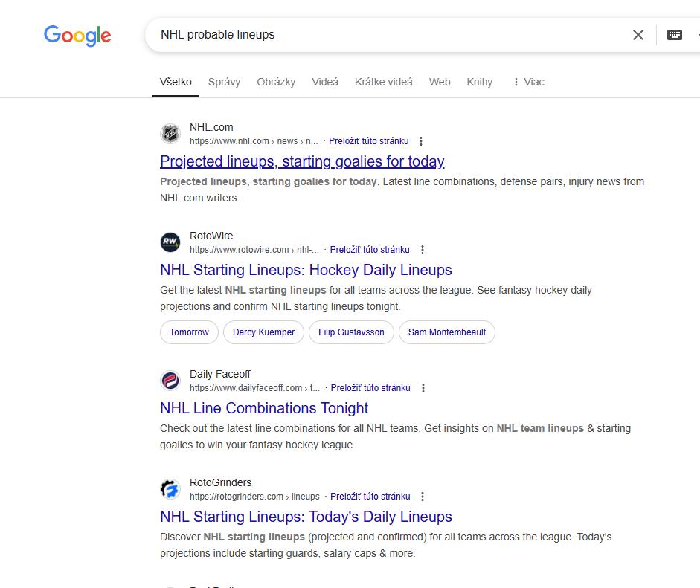Click the www.rotowire.com breadcrumb URL
Image resolution: width=700 pixels, height=588 pixels.
(x=254, y=249)
